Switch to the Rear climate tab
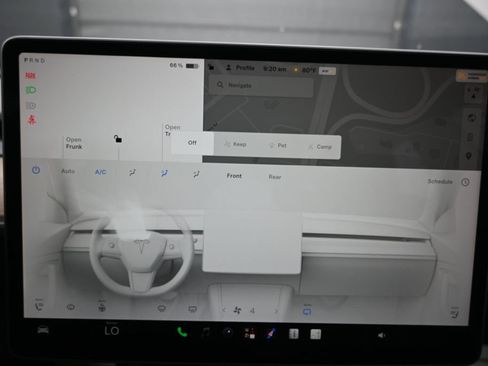Screen dimensions: 488x366 click(x=275, y=177)
